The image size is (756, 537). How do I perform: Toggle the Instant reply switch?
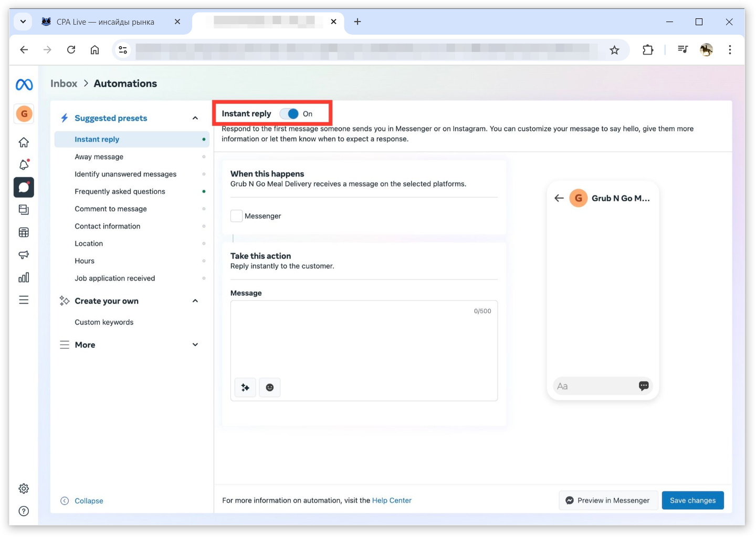point(289,113)
